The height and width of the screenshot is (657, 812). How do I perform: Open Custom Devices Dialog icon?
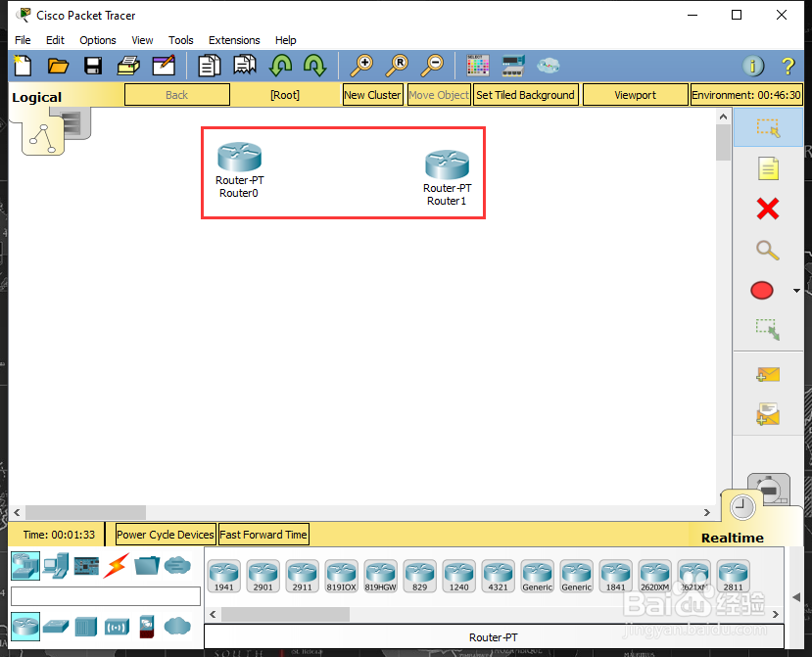pyautogui.click(x=513, y=66)
